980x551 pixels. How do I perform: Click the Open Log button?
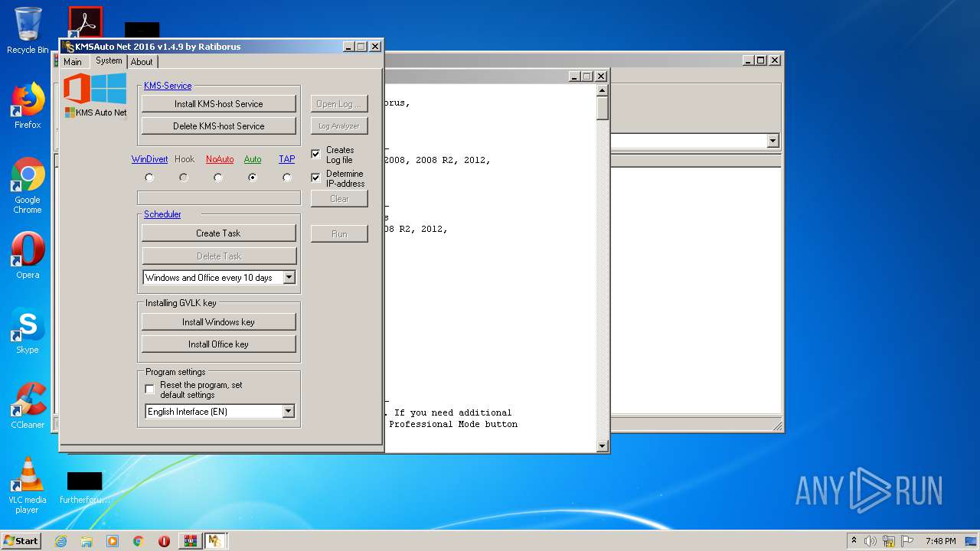(339, 104)
